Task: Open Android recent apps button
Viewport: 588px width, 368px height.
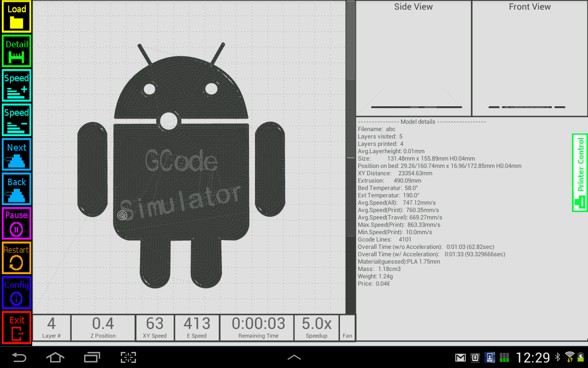Action: point(92,357)
